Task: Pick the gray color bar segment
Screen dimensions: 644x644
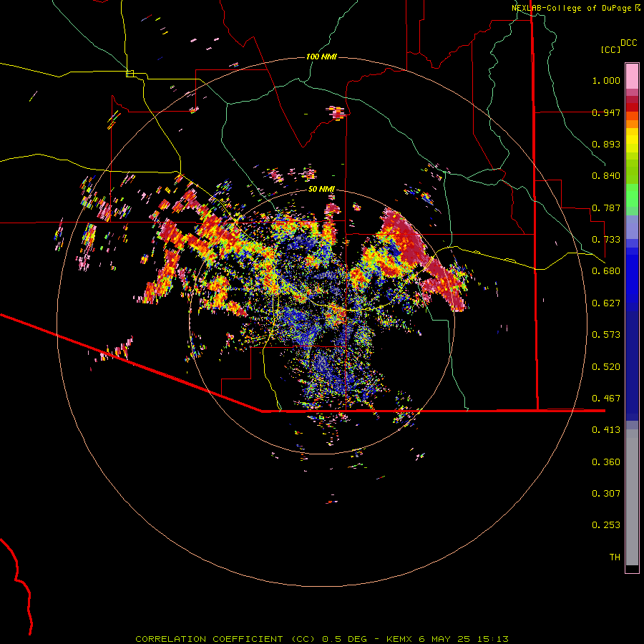Action: point(632,497)
